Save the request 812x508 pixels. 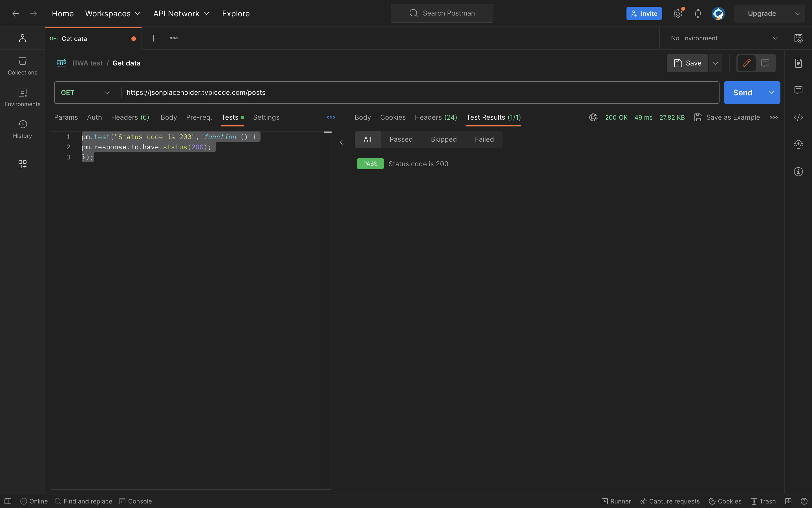[x=687, y=63]
